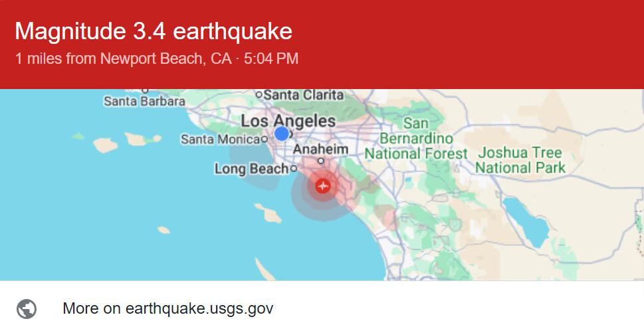
Task: Click the Santa Monica city circle marker
Action: point(265,140)
